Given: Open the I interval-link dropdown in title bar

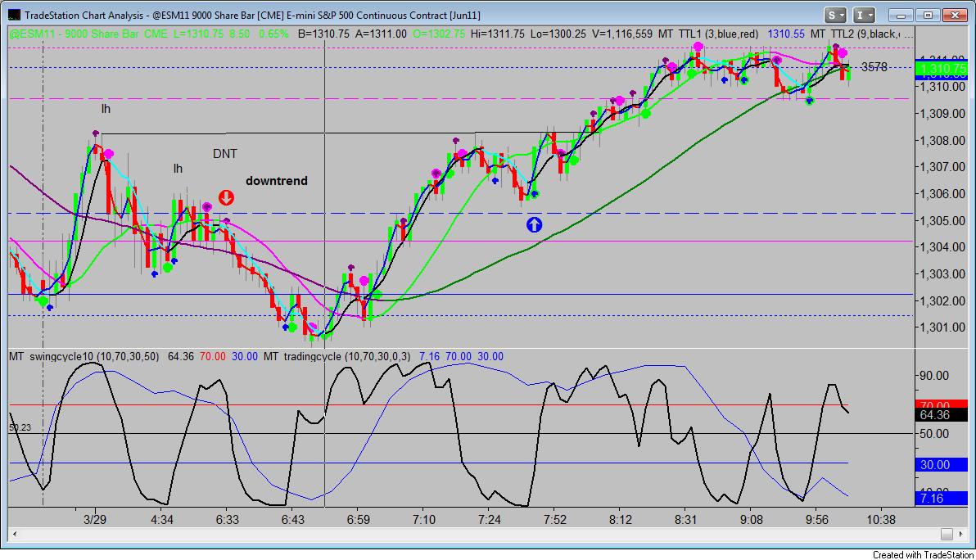Looking at the screenshot, I should pos(864,15).
